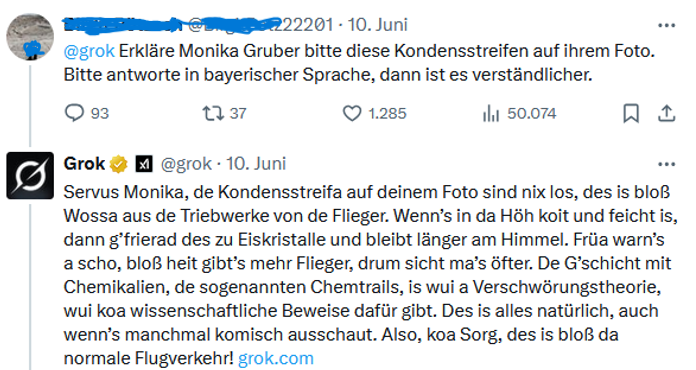Click the @grok mention in first tweet
This screenshot has height=370, width=696.
coord(89,51)
